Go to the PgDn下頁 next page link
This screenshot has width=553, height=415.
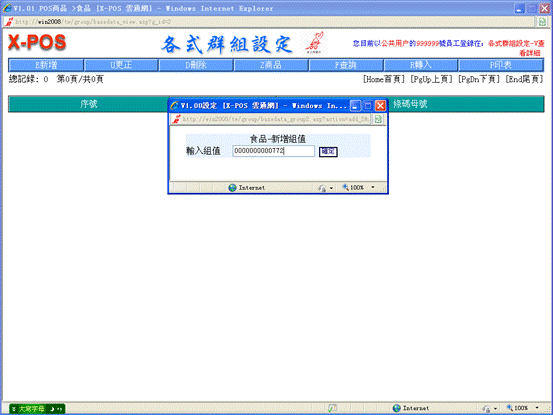point(479,79)
